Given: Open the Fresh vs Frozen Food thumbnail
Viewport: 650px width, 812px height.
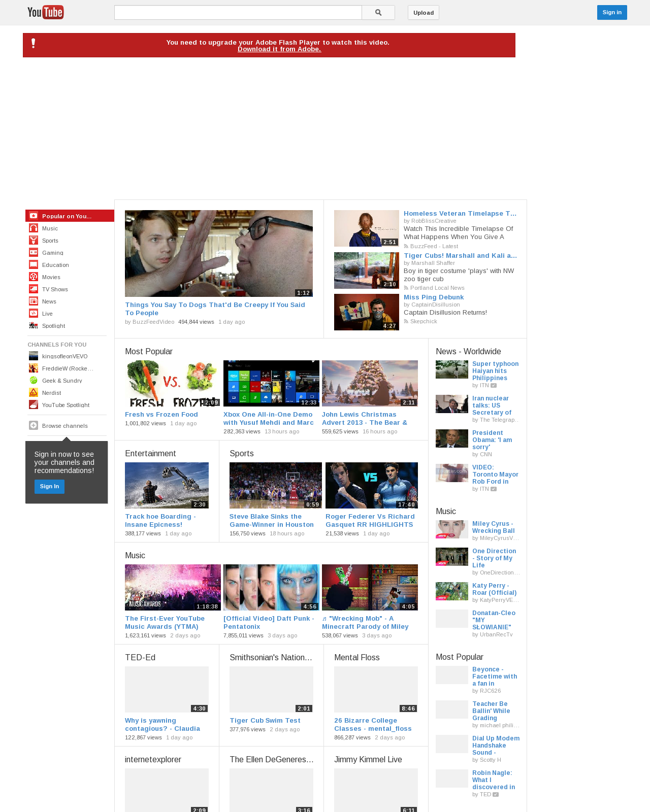Looking at the screenshot, I should [x=173, y=383].
